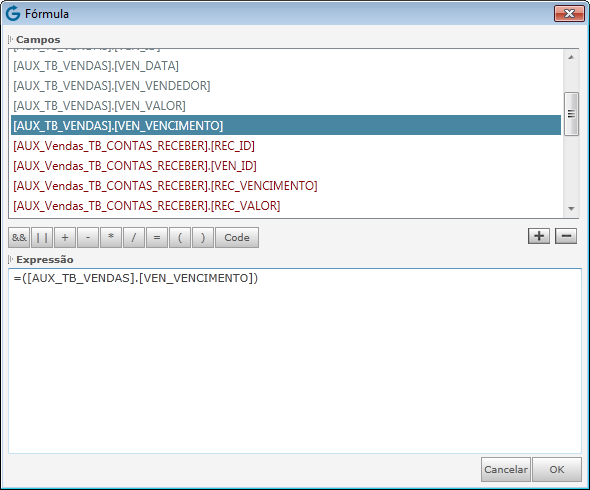Image resolution: width=590 pixels, height=490 pixels.
Task: Insert an opening parenthesis
Action: pyautogui.click(x=180, y=237)
